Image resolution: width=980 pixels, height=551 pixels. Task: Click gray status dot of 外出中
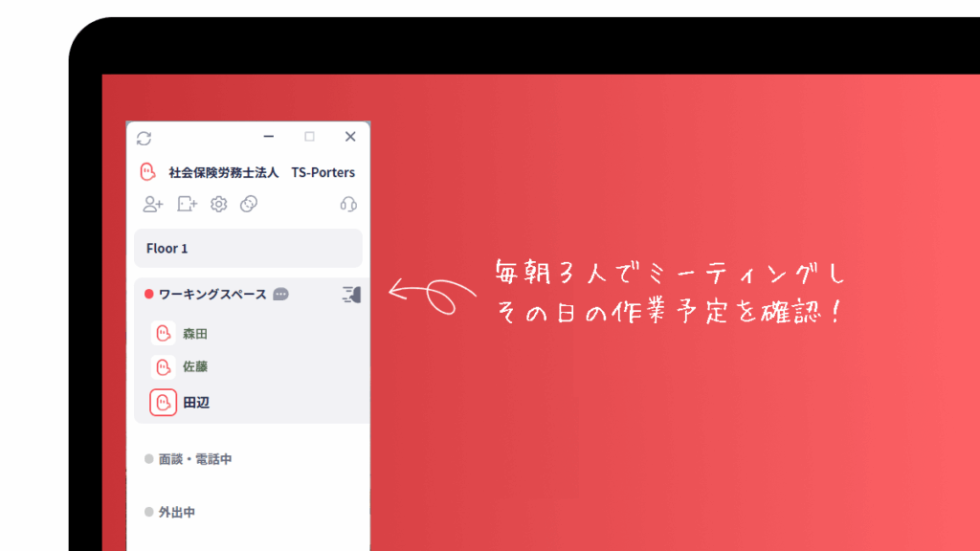(x=148, y=513)
